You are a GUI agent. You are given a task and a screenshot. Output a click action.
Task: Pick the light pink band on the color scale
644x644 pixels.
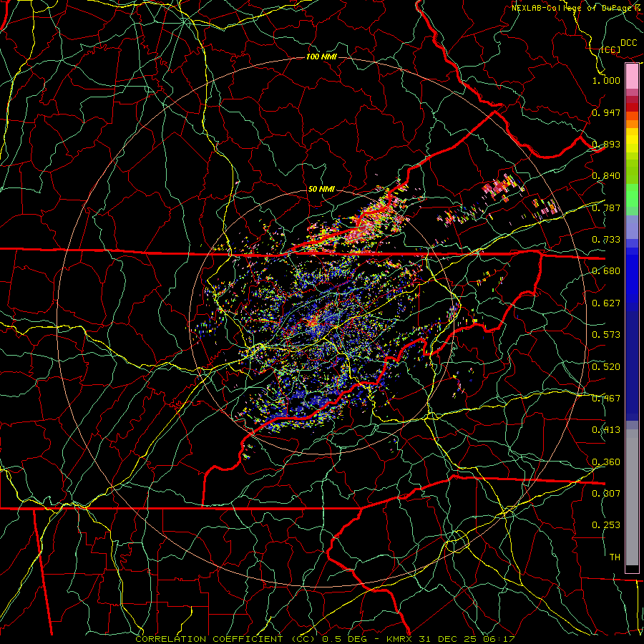point(632,77)
